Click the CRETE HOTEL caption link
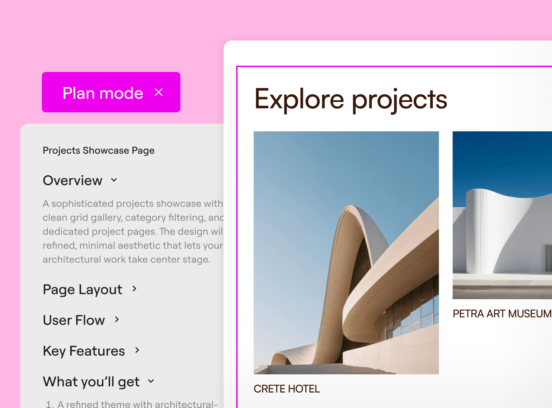552x408 pixels. (x=287, y=389)
